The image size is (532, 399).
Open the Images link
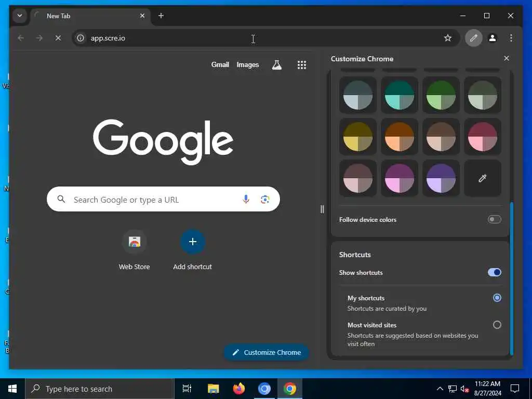pyautogui.click(x=248, y=65)
